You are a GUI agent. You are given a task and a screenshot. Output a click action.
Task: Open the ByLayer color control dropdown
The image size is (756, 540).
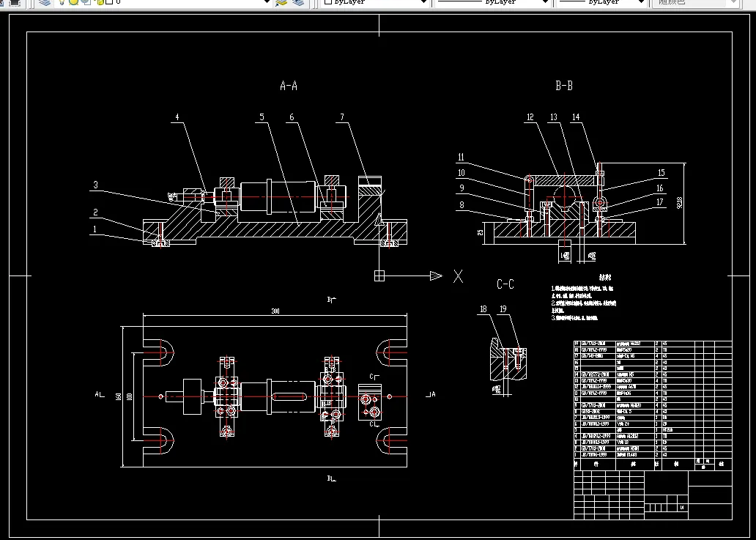423,2
